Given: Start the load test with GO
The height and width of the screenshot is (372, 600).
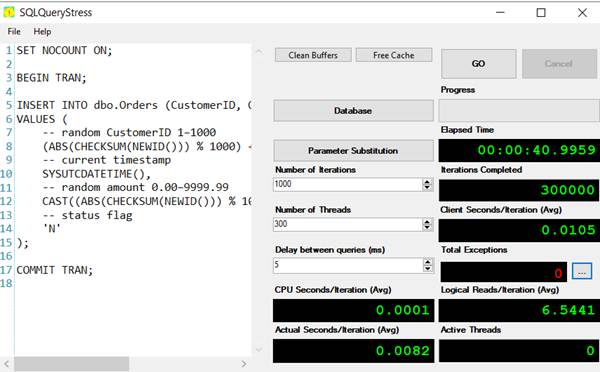Looking at the screenshot, I should 478,64.
